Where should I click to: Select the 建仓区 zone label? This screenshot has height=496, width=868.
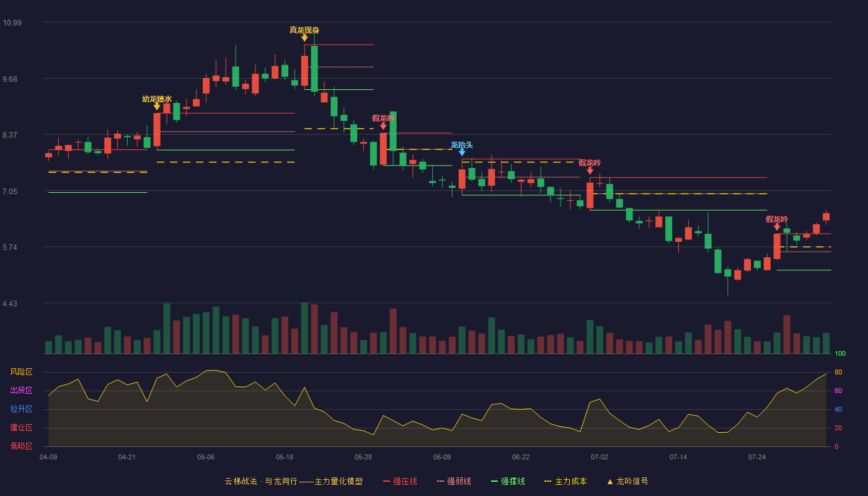pos(21,428)
